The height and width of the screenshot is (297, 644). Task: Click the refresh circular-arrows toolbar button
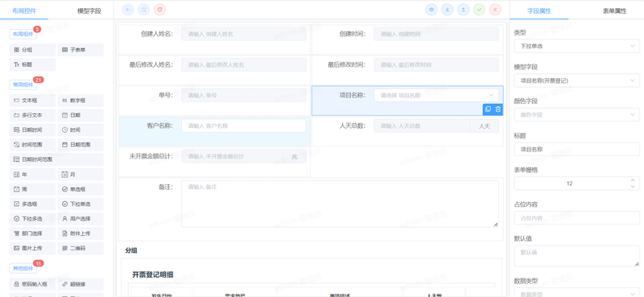144,10
